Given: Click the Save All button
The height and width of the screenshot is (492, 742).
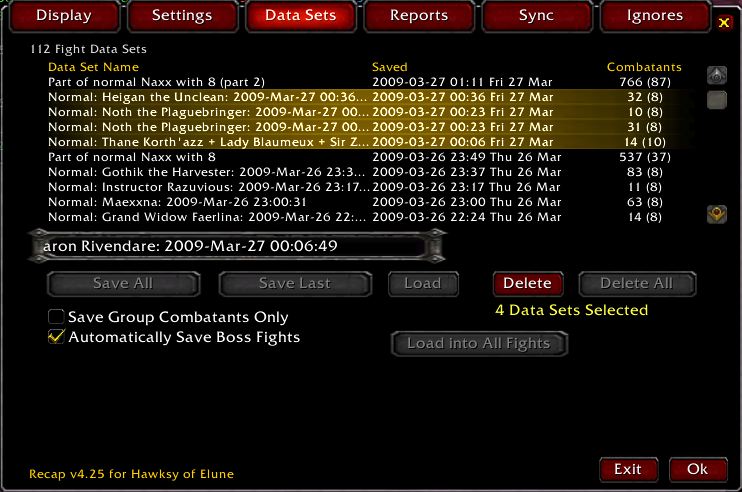Looking at the screenshot, I should tap(123, 283).
